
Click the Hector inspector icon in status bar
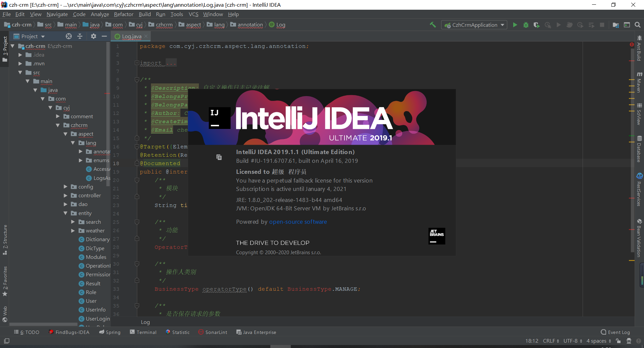point(629,341)
